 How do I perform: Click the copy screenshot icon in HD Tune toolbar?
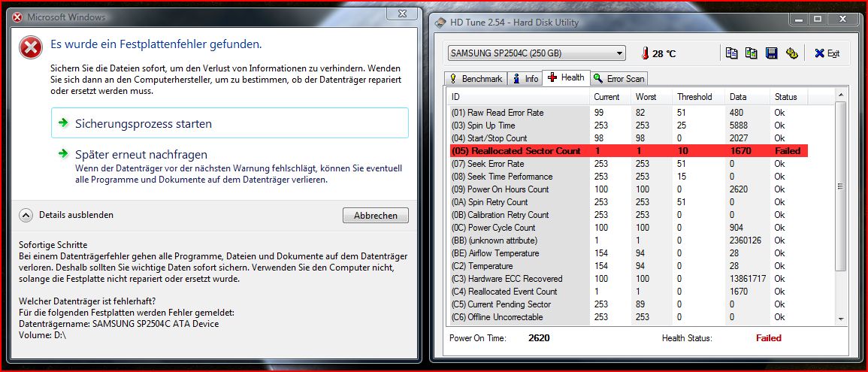[752, 53]
